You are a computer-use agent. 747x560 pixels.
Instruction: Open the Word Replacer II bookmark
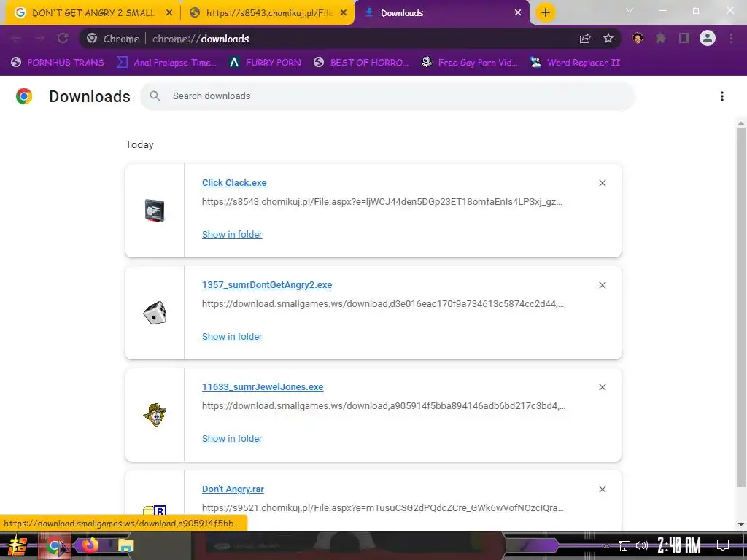click(x=575, y=63)
